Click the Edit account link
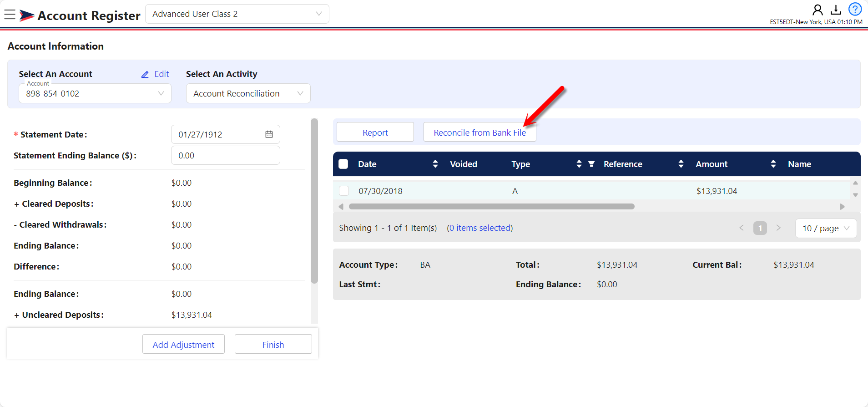Image resolution: width=868 pixels, height=407 pixels. [161, 74]
